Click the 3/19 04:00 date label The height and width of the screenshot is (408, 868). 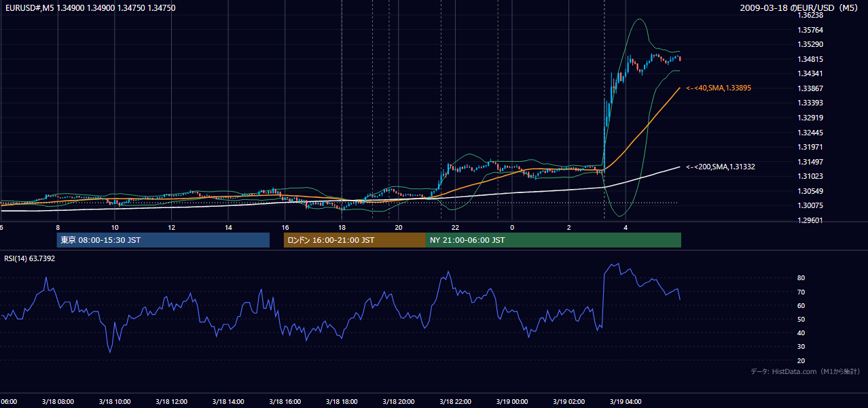click(x=626, y=402)
